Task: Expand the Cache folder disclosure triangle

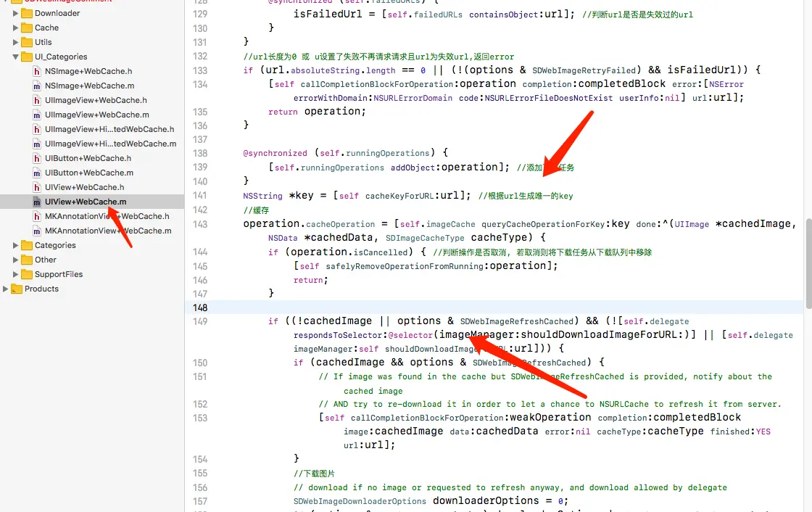Action: [15, 28]
